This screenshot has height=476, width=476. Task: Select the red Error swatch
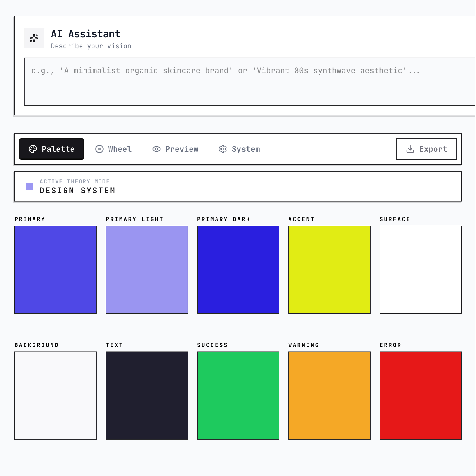(x=421, y=396)
